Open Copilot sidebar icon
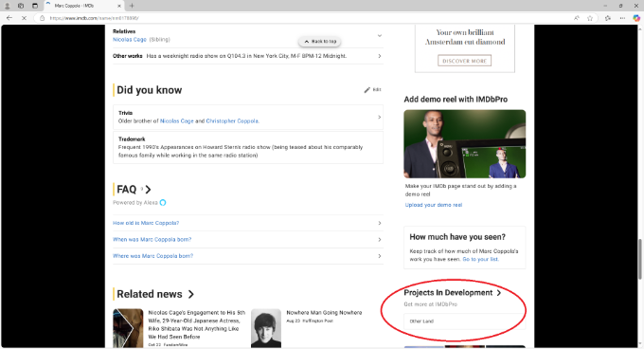 [x=636, y=18]
